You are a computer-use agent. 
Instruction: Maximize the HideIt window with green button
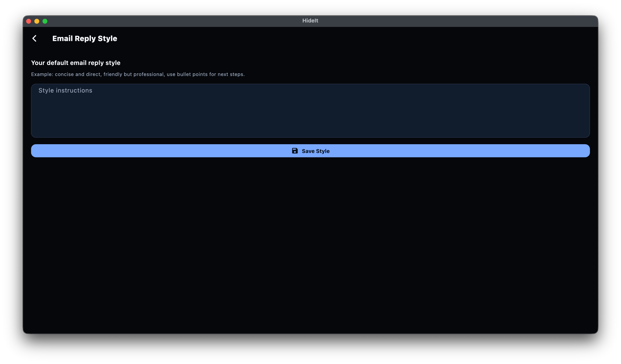click(x=45, y=21)
